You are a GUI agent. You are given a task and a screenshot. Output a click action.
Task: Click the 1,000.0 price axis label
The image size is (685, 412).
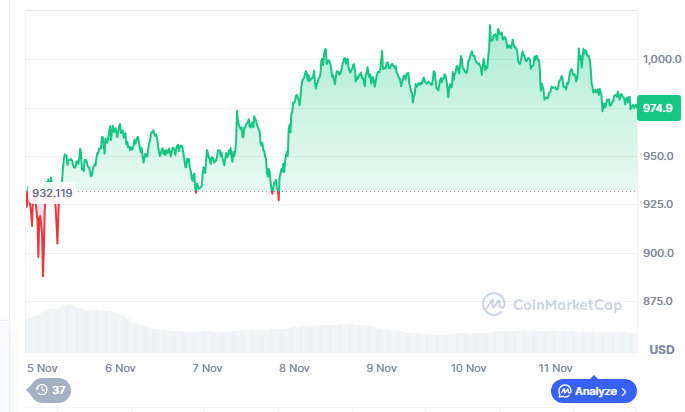(661, 59)
